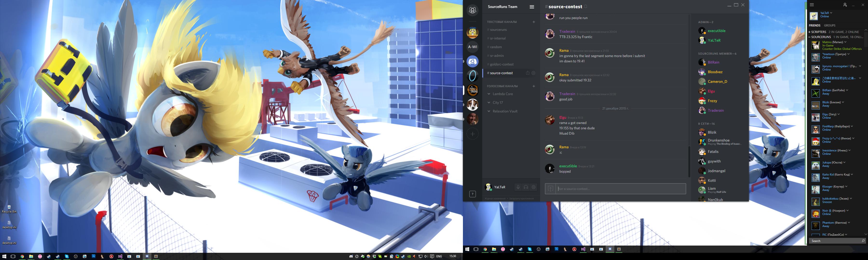
Task: Click the Steam add friend icon
Action: point(845,5)
